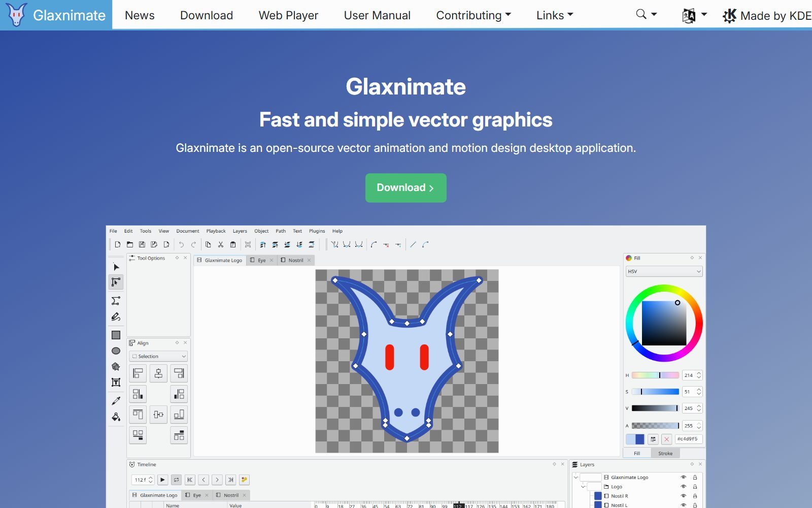This screenshot has width=812, height=508.
Task: Toggle lock icon of Glaxnimate Logo layer
Action: pyautogui.click(x=695, y=478)
